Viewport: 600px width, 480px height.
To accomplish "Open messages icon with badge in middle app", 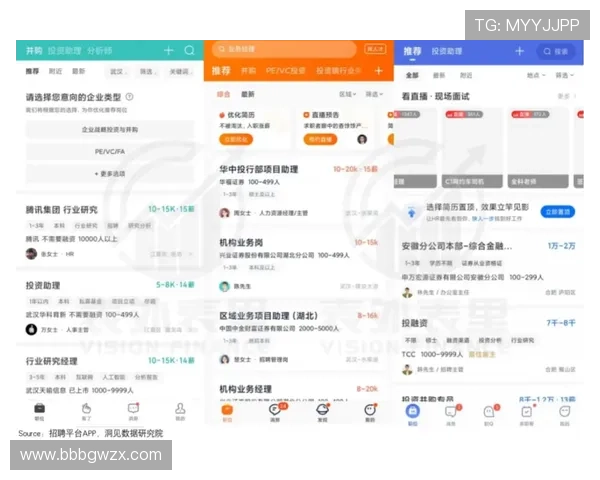I will click(275, 410).
